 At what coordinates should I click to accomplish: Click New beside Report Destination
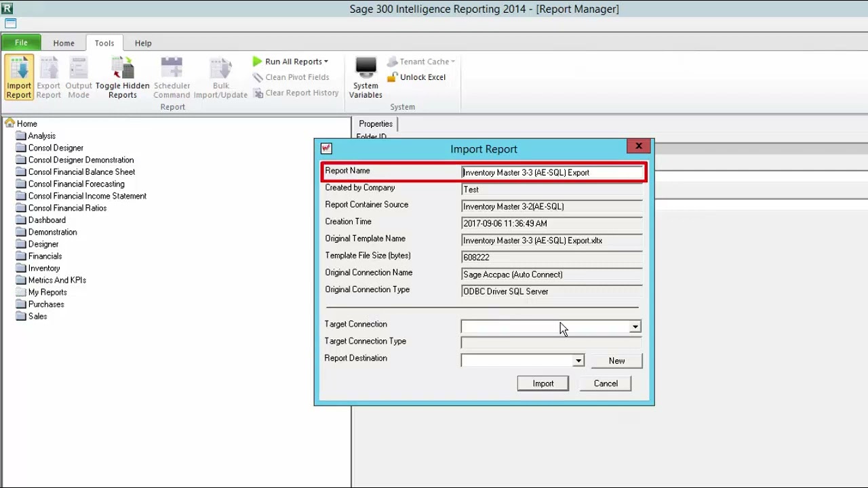point(616,361)
